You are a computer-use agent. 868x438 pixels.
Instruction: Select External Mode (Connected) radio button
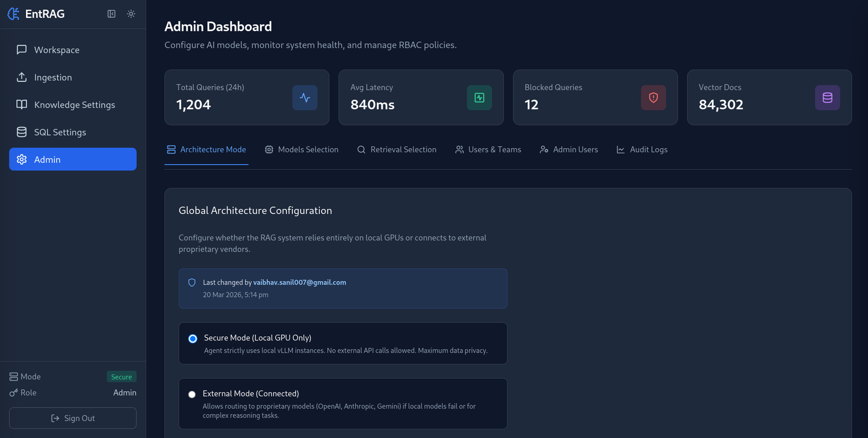(192, 395)
